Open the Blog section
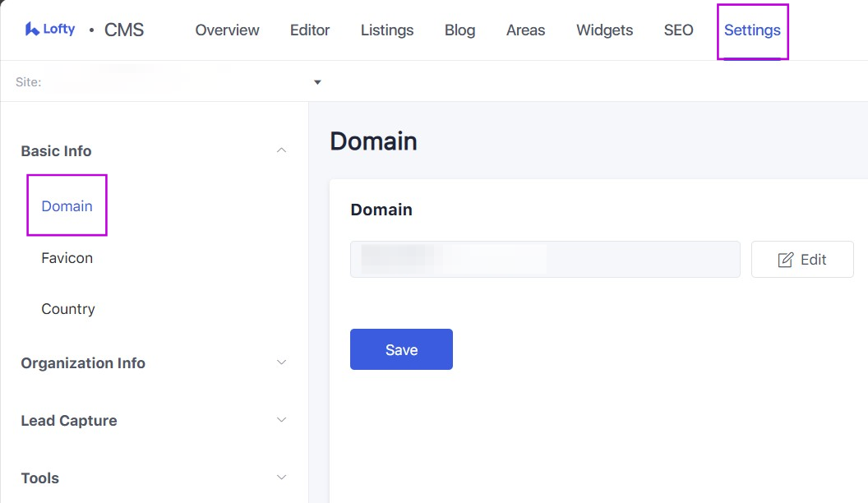The image size is (868, 503). (x=459, y=30)
